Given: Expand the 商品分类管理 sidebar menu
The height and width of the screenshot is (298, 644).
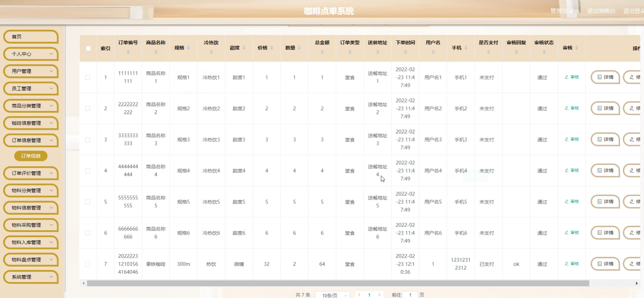Looking at the screenshot, I should click(x=31, y=106).
